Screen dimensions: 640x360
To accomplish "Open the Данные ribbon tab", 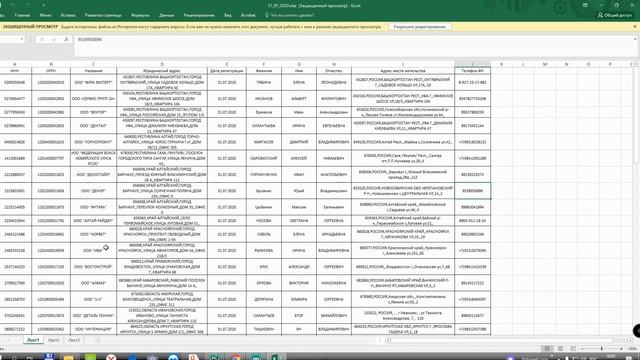I will click(x=166, y=15).
